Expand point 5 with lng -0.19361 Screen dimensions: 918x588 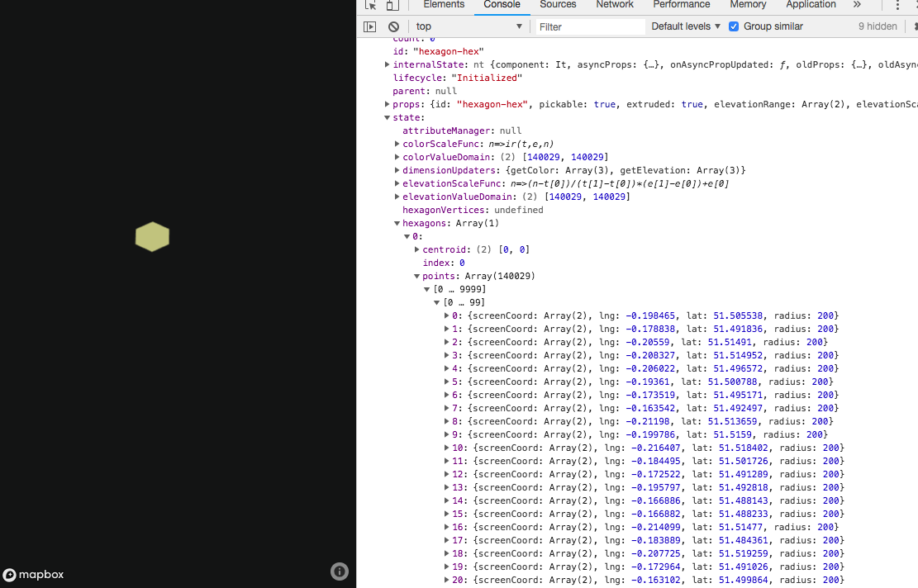pos(447,382)
